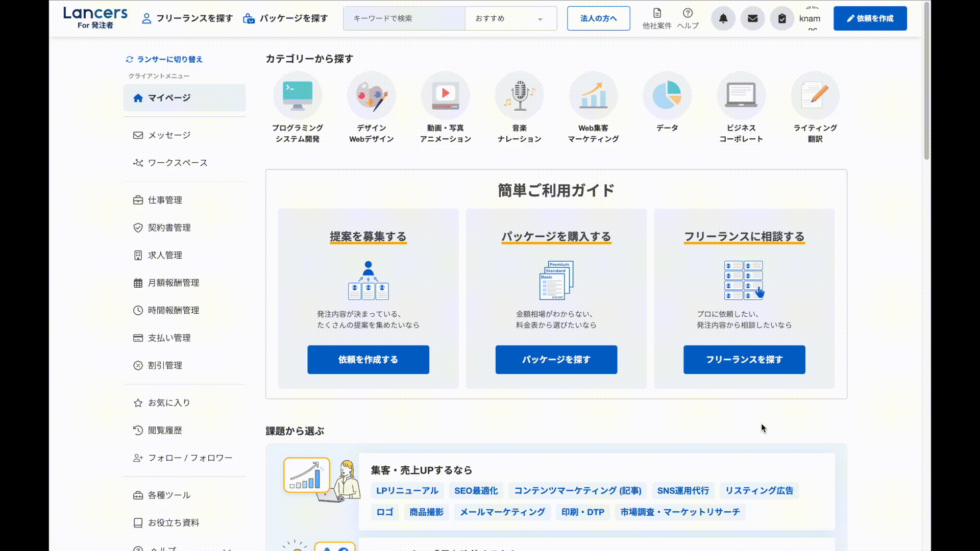Viewport: 980px width, 551px height.
Task: Select the SEO最適化 tag link
Action: (476, 490)
